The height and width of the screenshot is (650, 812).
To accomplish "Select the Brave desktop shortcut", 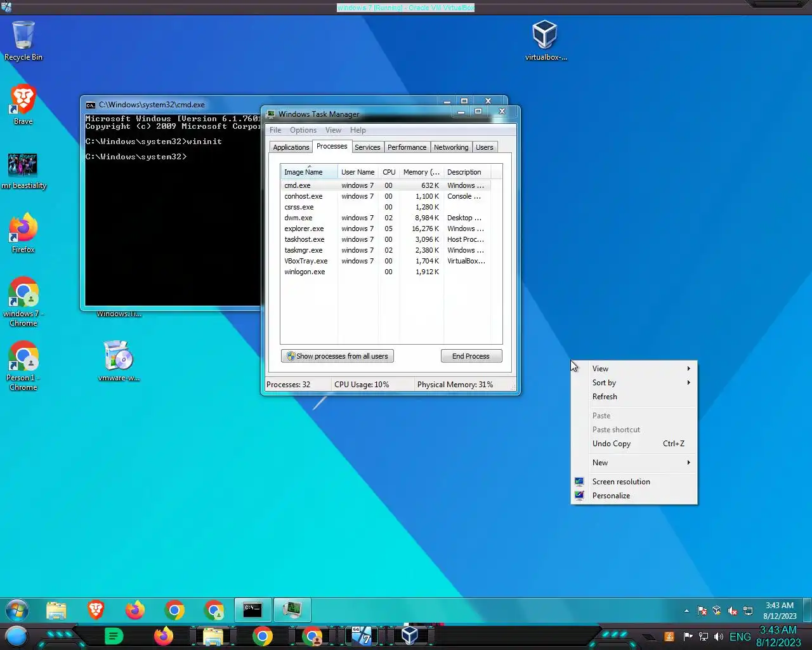I will tap(23, 105).
